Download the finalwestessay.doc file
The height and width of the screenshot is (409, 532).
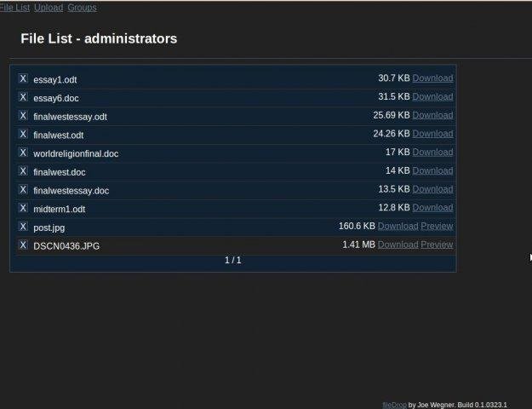click(x=432, y=189)
